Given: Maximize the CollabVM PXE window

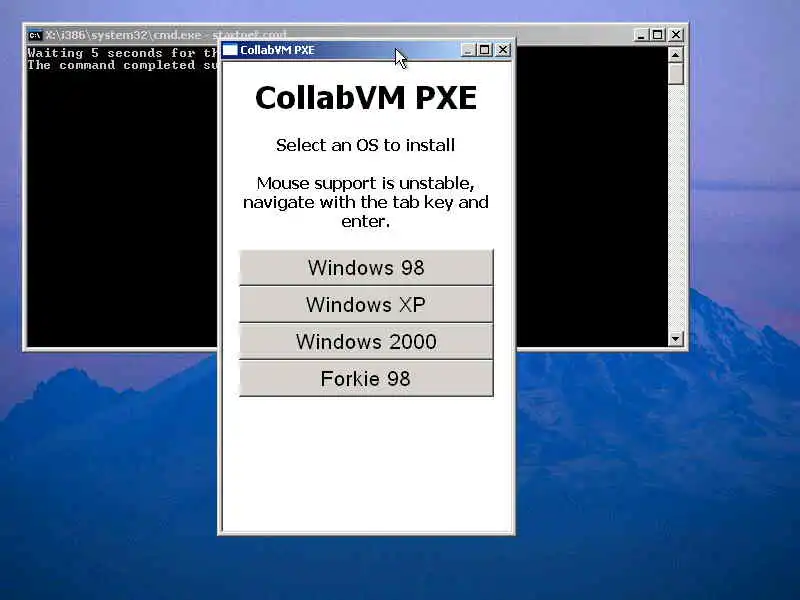Looking at the screenshot, I should point(485,49).
